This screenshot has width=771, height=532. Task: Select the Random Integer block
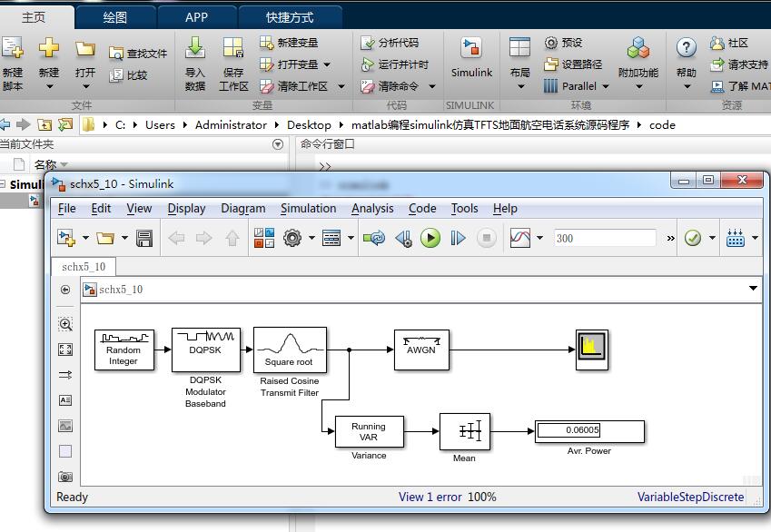point(124,350)
